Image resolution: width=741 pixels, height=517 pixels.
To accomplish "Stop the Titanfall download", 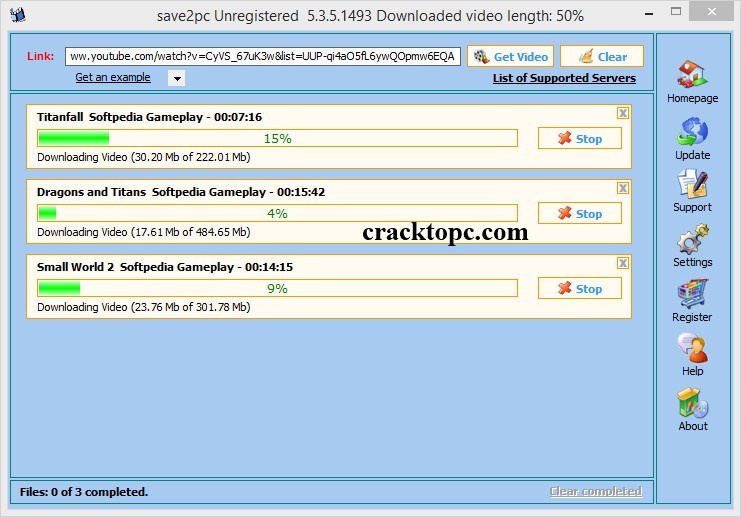I will pos(580,138).
